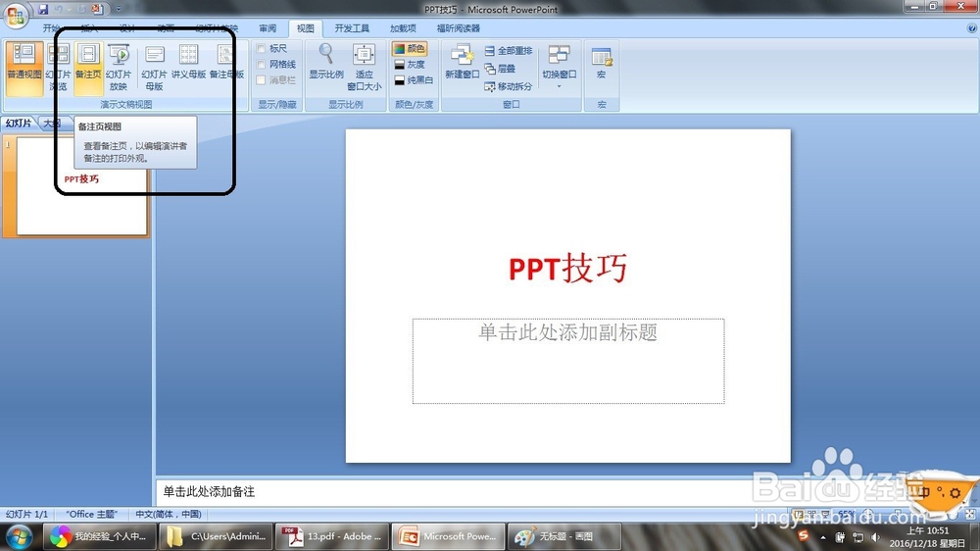Switch to the 开始 ribbon tab
The width and height of the screenshot is (980, 551).
point(51,28)
